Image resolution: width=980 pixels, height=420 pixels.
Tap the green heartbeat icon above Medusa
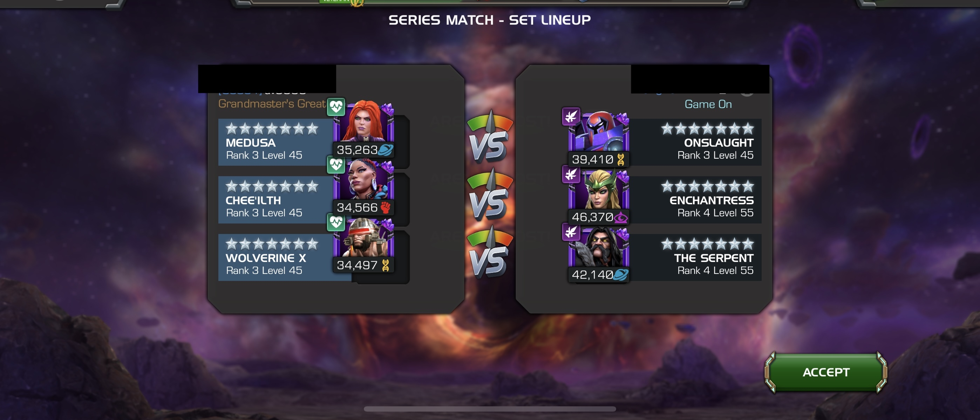coord(336,107)
